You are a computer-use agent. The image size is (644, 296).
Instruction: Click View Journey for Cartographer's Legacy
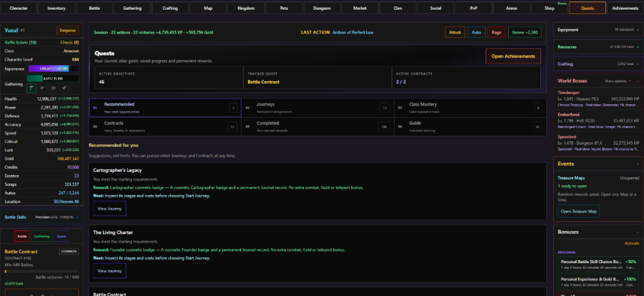coord(109,208)
